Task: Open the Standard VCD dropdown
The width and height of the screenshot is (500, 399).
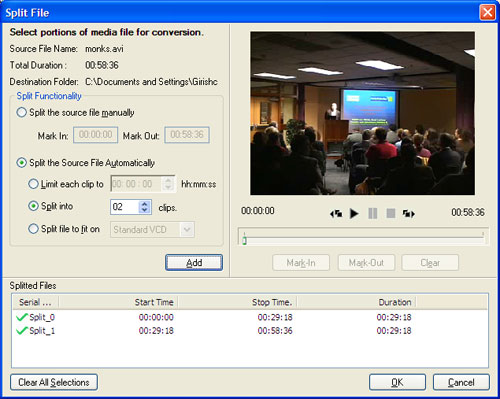Action: tap(187, 230)
